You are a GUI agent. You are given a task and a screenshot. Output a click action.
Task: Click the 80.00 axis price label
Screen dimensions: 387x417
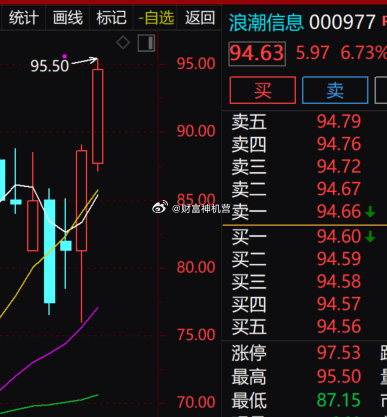coord(196,267)
